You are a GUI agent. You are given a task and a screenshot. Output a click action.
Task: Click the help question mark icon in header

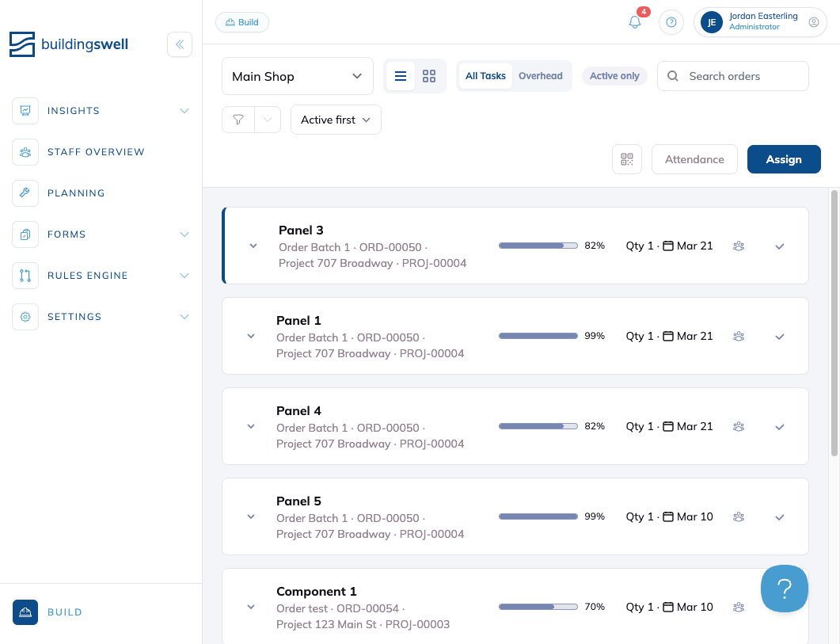(671, 22)
